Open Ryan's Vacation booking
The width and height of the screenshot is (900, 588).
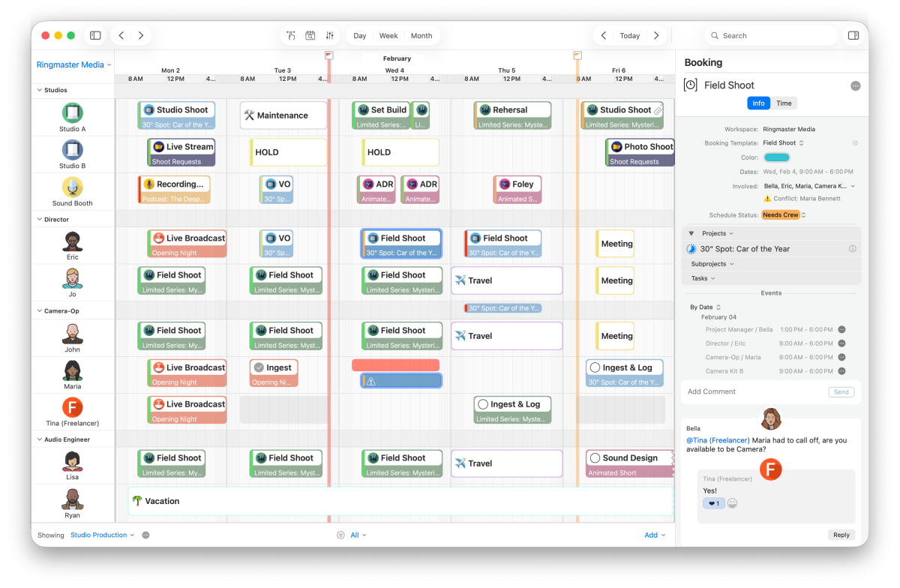click(400, 501)
